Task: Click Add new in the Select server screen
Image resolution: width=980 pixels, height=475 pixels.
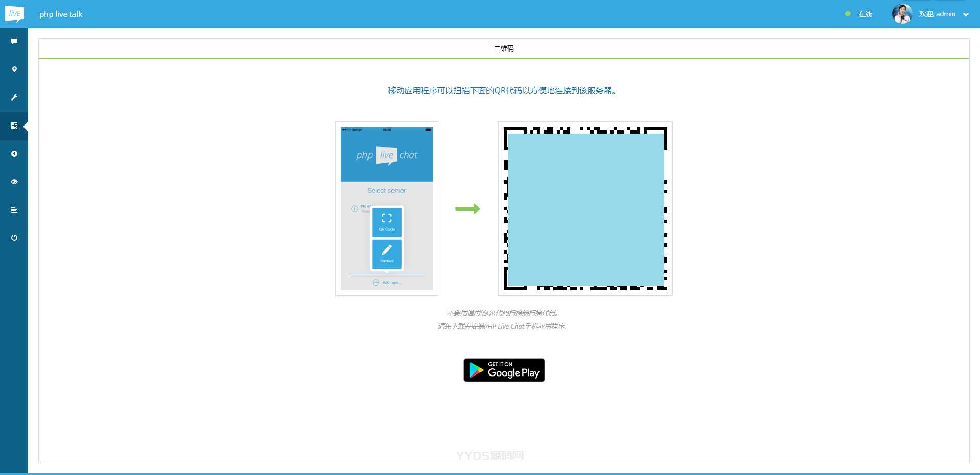Action: [387, 282]
